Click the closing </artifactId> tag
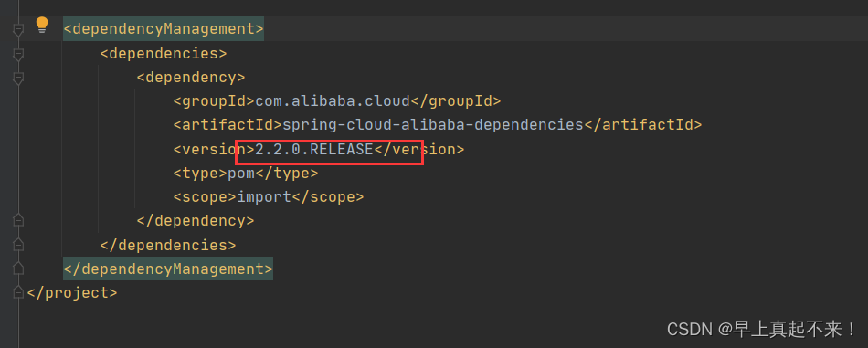868x348 pixels. [x=642, y=125]
